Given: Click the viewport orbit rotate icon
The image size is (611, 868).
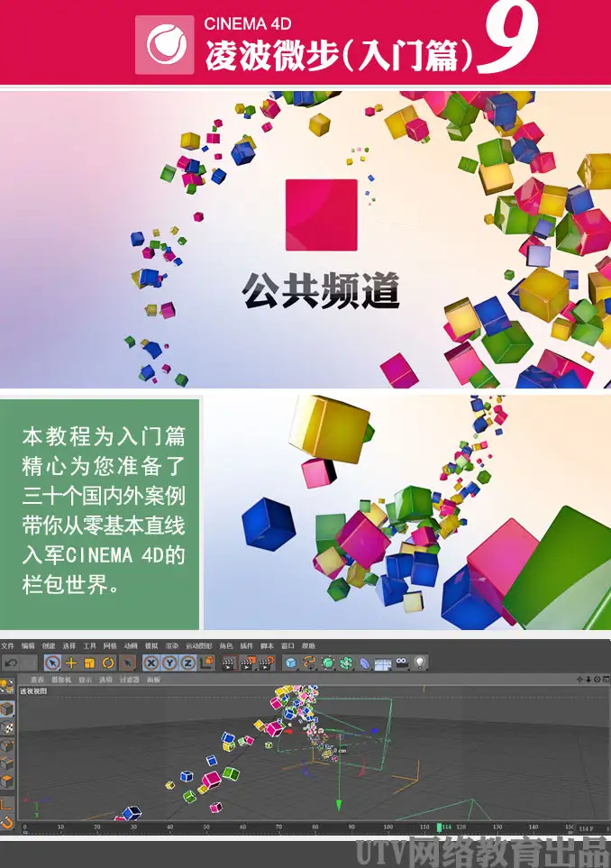Looking at the screenshot, I should click(597, 680).
